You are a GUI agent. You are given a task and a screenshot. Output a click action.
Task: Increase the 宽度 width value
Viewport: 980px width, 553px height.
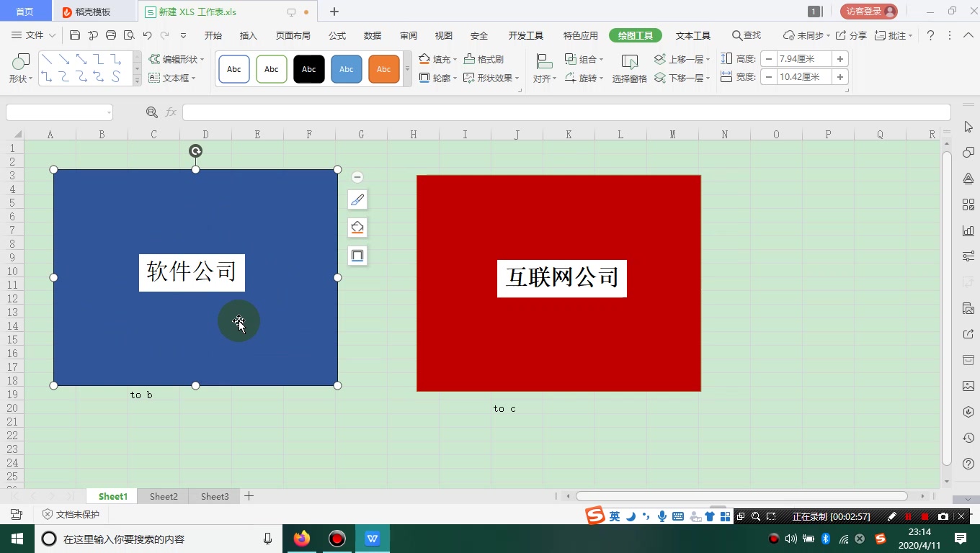[840, 77]
